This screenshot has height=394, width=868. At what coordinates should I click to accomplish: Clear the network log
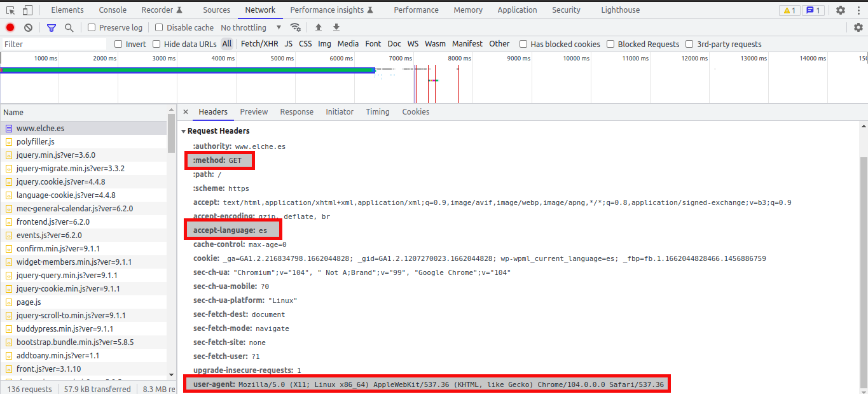28,27
